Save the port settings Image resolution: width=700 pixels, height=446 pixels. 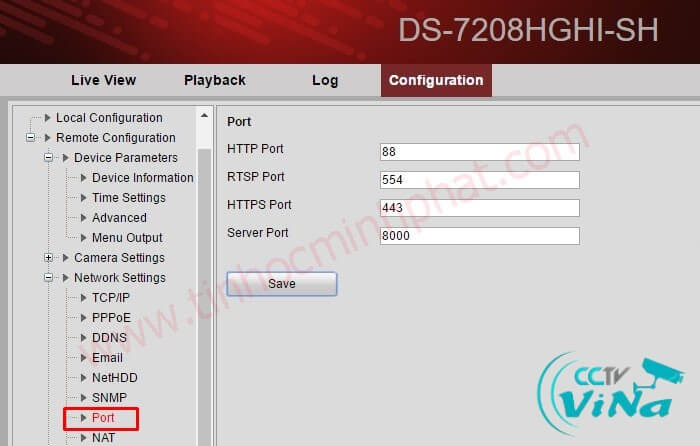[282, 283]
